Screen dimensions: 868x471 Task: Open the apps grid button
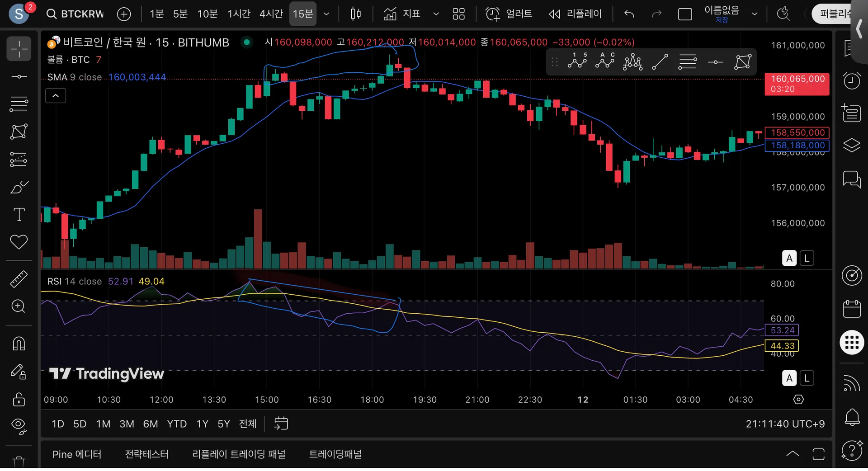click(x=852, y=343)
